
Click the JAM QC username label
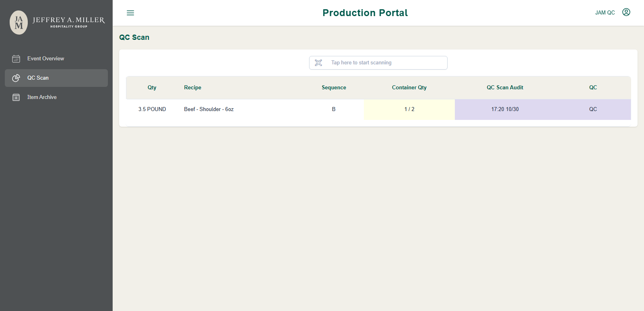605,13
